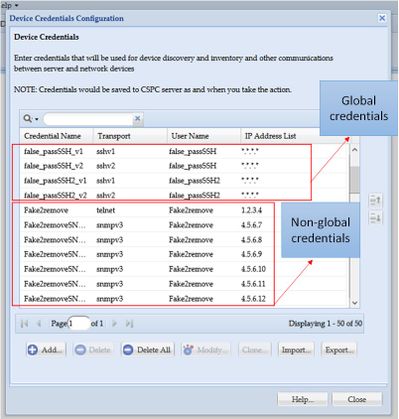399x419 pixels.
Task: Click Delete All credentials button
Action: pyautogui.click(x=147, y=350)
